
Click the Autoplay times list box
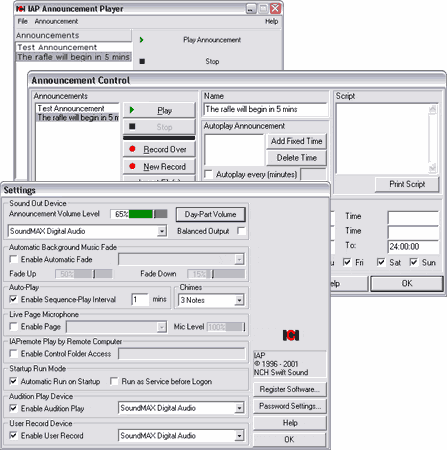point(234,150)
